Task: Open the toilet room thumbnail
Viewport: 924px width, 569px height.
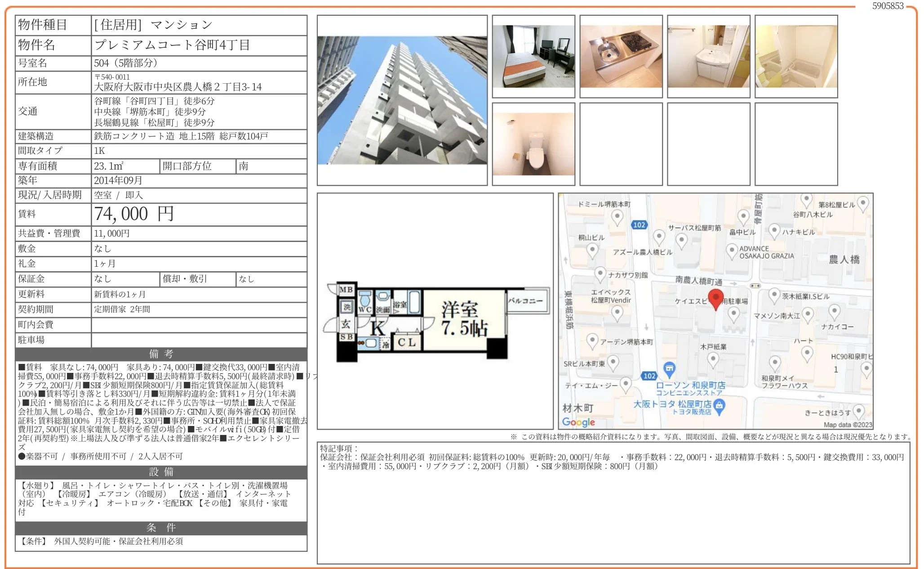Action: 533,144
